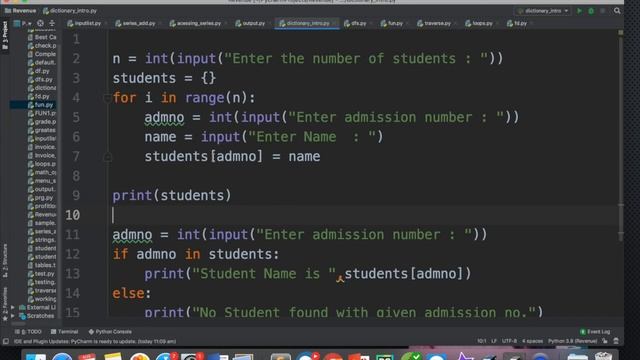Run the dictionary_intro configuration
640x360 pixels.
(579, 11)
